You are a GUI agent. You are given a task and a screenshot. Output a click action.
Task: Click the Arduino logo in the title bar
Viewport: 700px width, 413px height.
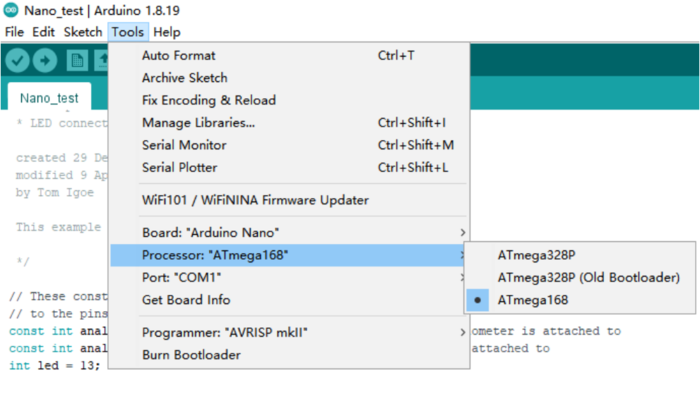[11, 10]
